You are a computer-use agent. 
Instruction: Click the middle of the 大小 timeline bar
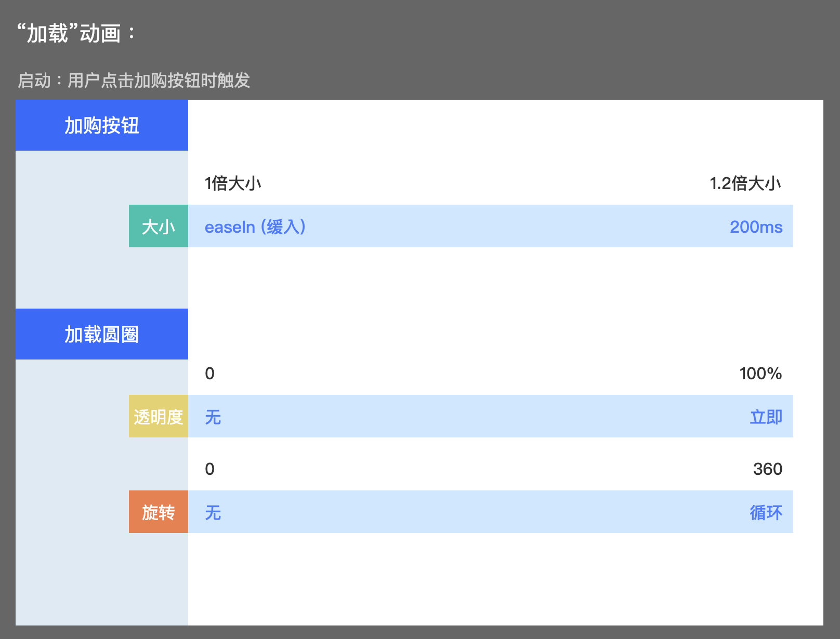(490, 227)
